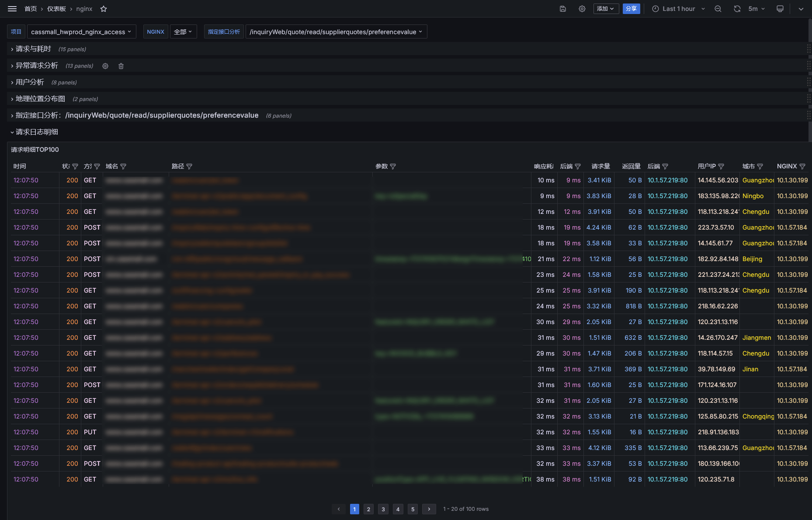
Task: Click the '1 - 20 of 100 rows' text
Action: [x=466, y=509]
